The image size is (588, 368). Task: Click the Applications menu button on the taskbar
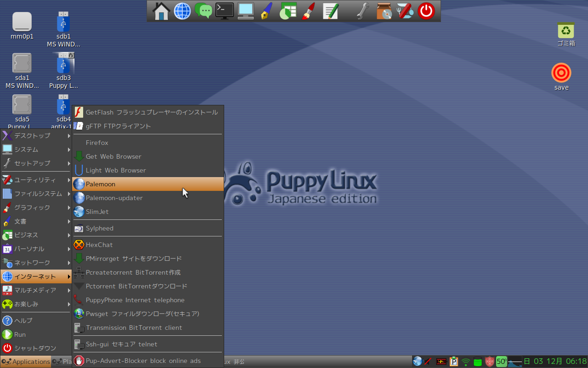tap(26, 362)
